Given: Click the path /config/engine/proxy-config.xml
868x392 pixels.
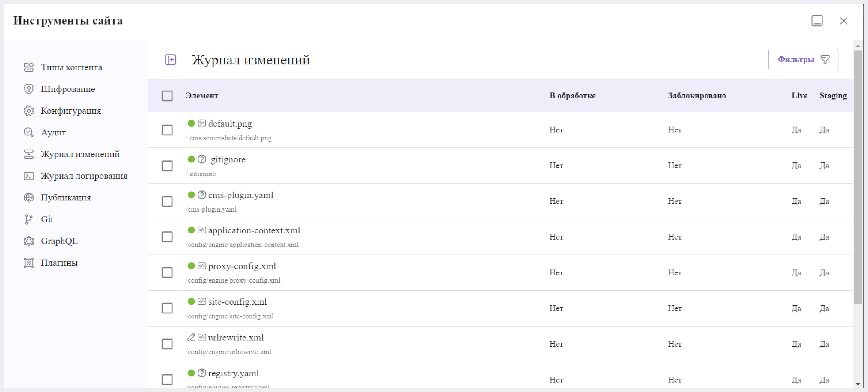Looking at the screenshot, I should click(233, 281).
